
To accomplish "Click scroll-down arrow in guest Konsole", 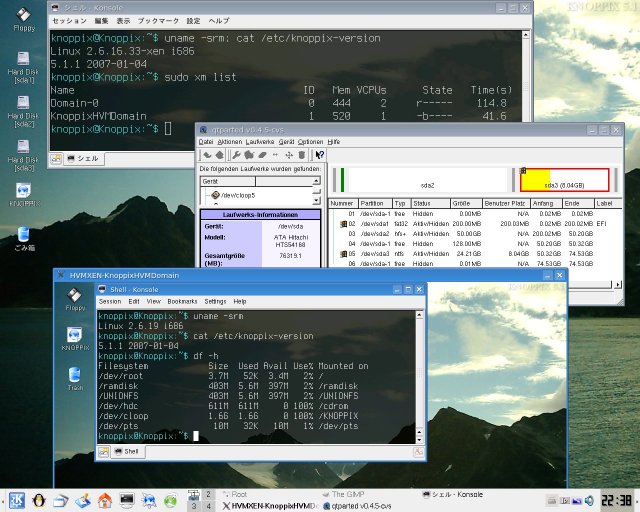I will (419, 440).
